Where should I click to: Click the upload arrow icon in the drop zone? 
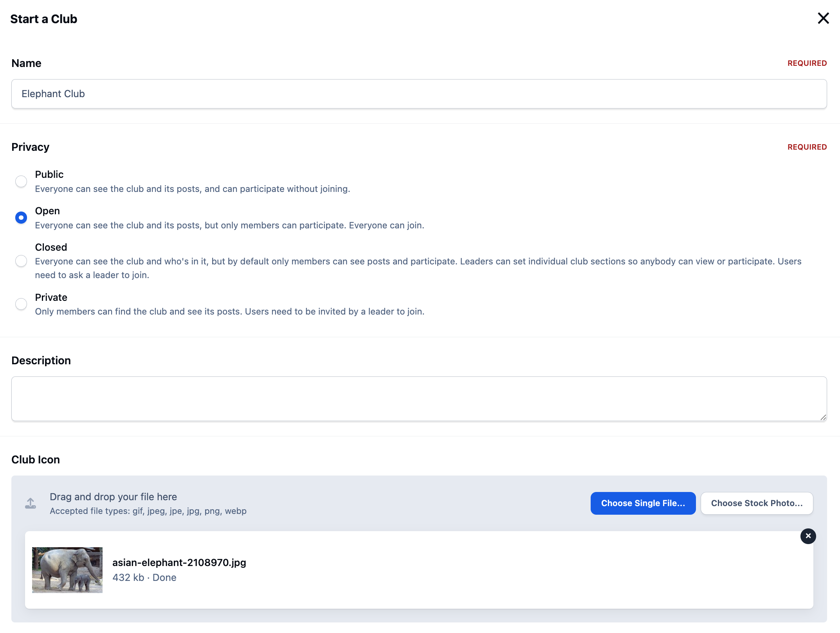[x=31, y=503]
